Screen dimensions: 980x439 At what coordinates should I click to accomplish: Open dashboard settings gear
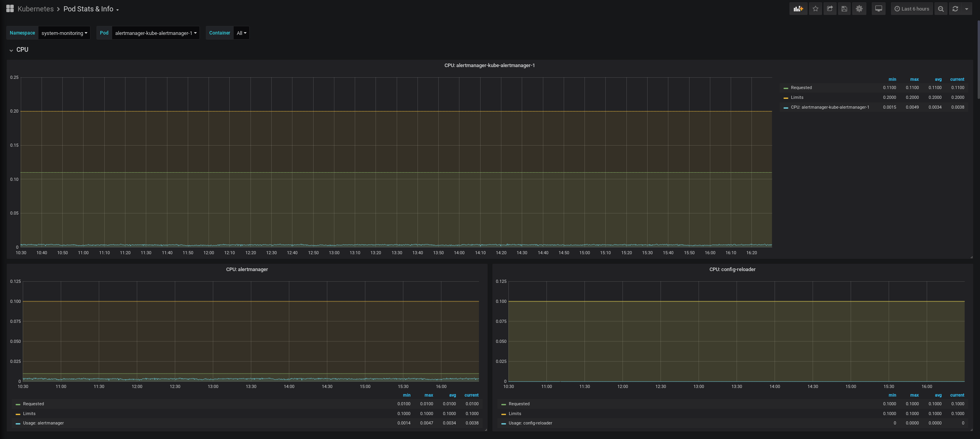[859, 9]
